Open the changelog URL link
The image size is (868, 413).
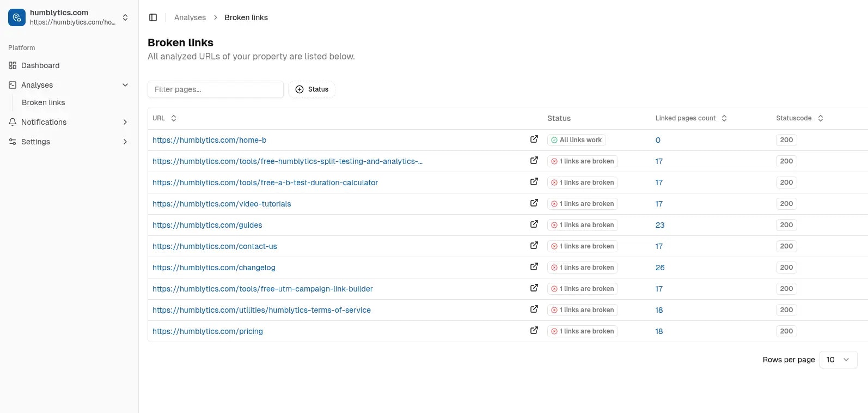pyautogui.click(x=214, y=268)
